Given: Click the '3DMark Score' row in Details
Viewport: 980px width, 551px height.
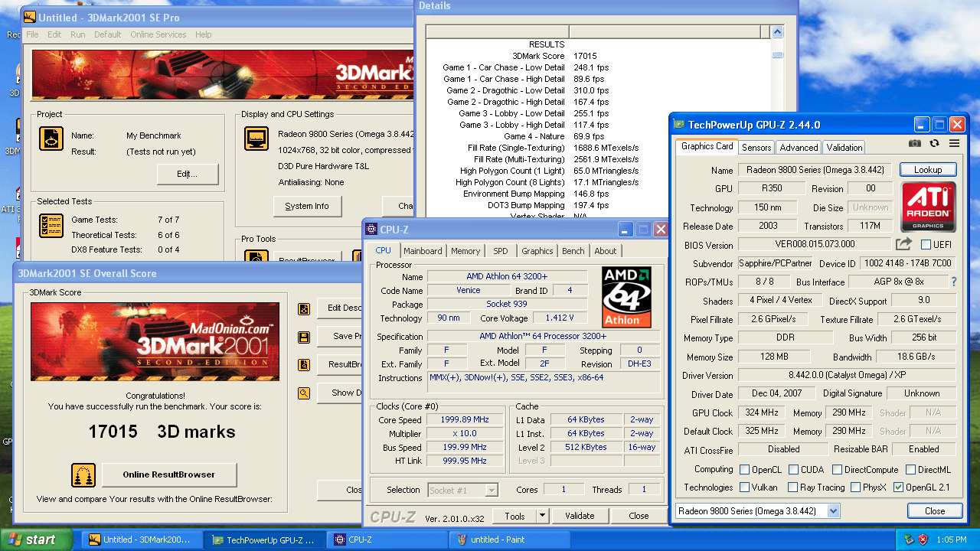Looking at the screenshot, I should pyautogui.click(x=599, y=56).
